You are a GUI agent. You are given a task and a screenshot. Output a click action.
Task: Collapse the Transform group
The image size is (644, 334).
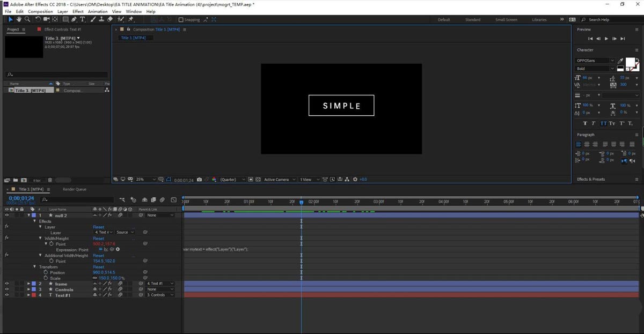tap(35, 267)
